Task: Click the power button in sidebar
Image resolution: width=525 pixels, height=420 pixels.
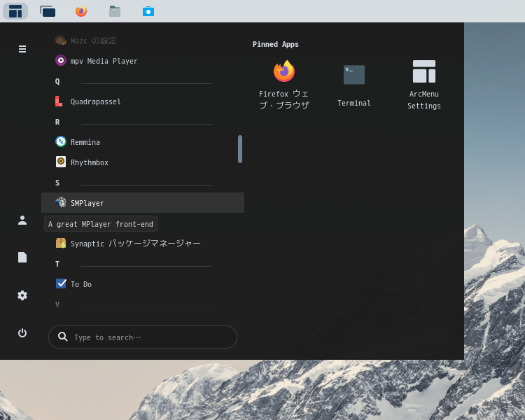Action: 22,333
